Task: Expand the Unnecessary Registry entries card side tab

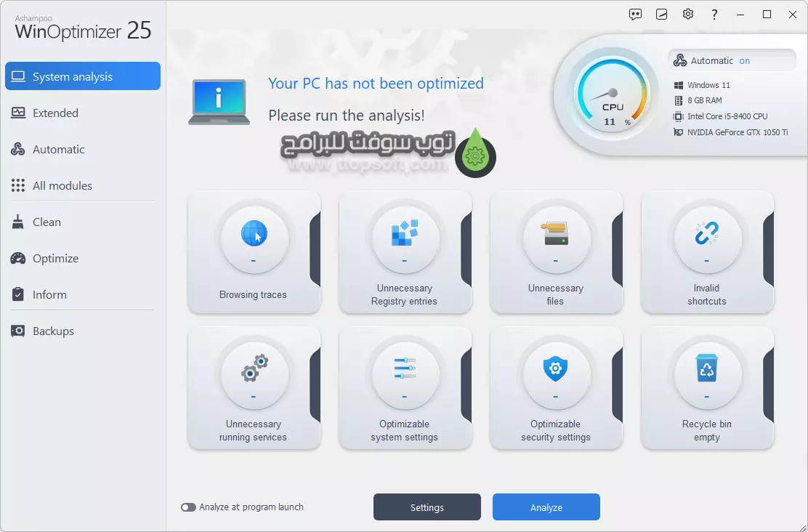Action: point(466,249)
